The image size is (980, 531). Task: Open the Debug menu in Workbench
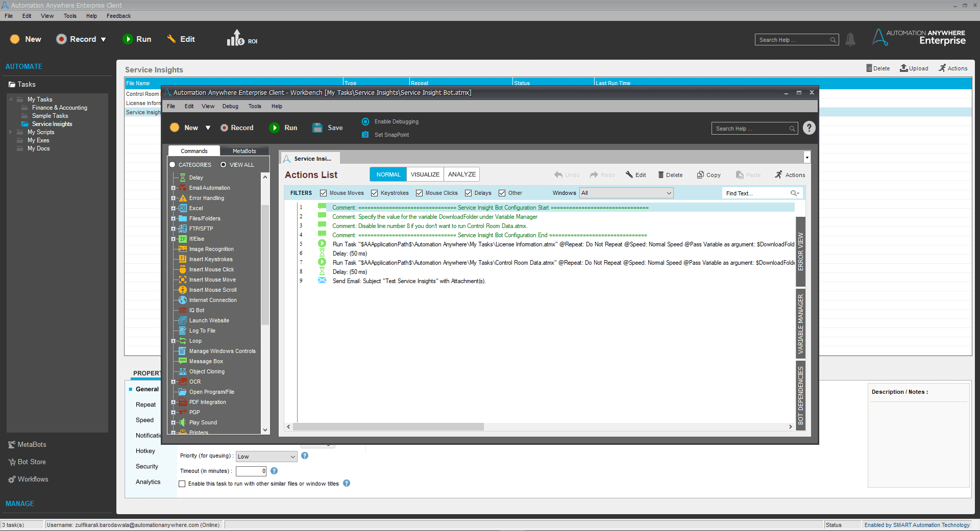(x=230, y=107)
